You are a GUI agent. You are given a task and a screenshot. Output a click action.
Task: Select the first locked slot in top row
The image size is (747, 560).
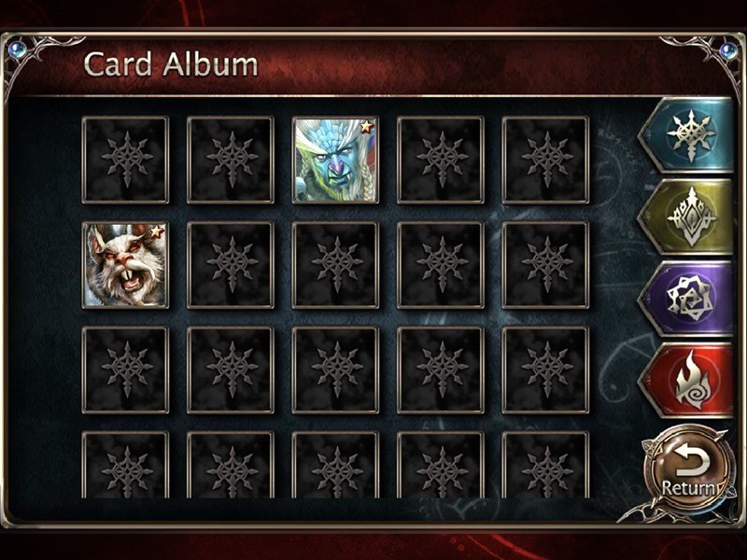(x=125, y=160)
